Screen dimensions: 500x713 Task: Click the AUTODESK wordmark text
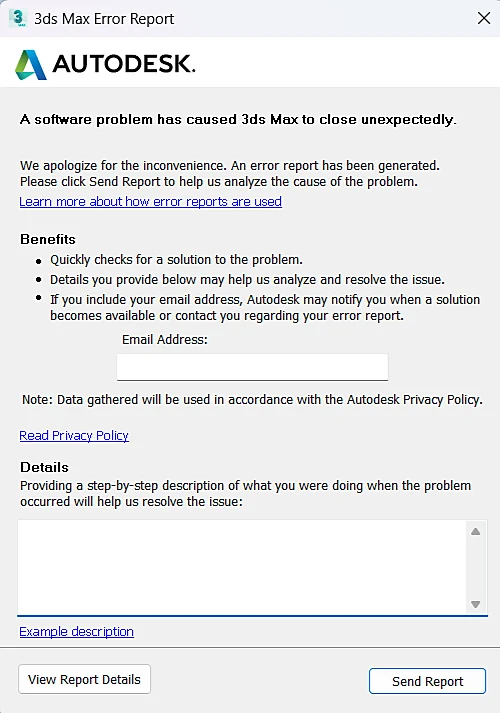(124, 64)
